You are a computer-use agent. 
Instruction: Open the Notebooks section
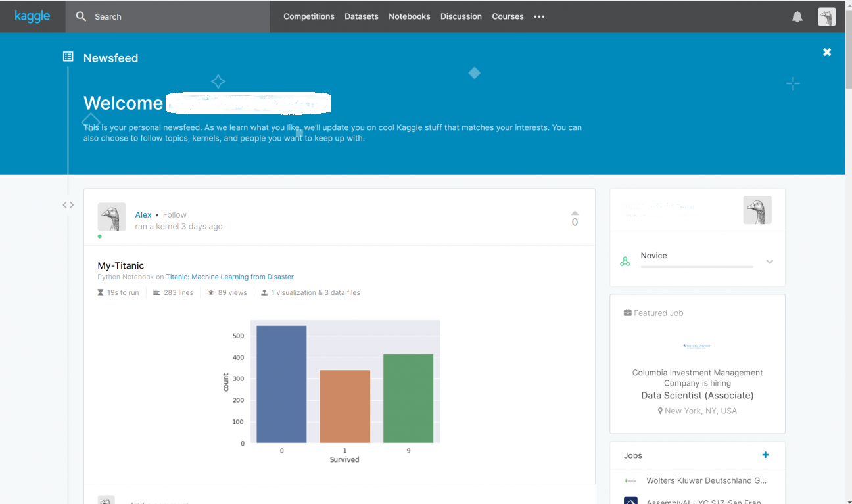pyautogui.click(x=410, y=16)
